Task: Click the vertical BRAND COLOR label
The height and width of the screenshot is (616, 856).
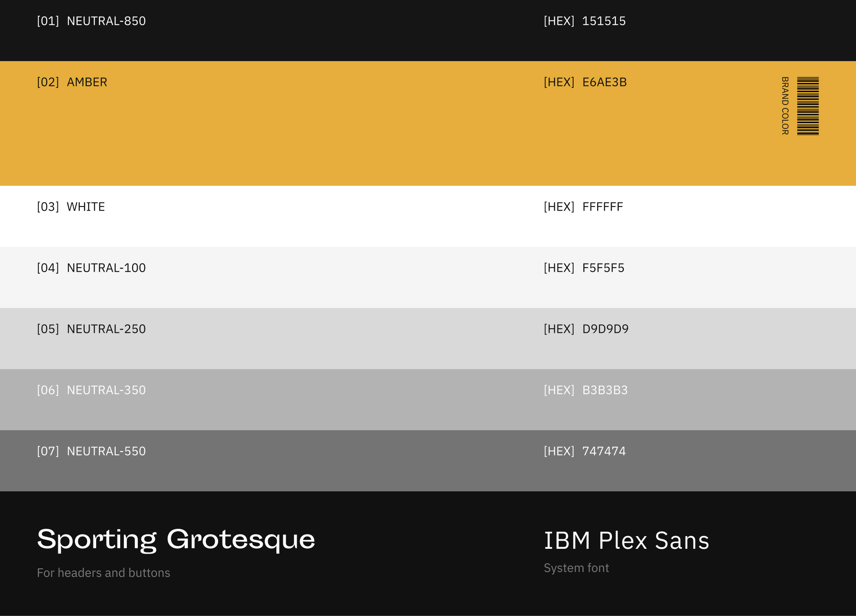Action: pos(785,106)
